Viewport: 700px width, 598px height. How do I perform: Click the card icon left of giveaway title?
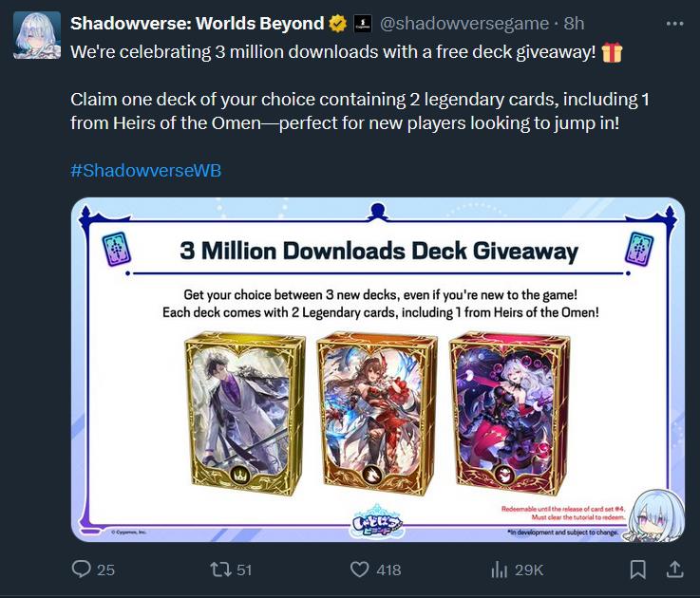pos(116,250)
